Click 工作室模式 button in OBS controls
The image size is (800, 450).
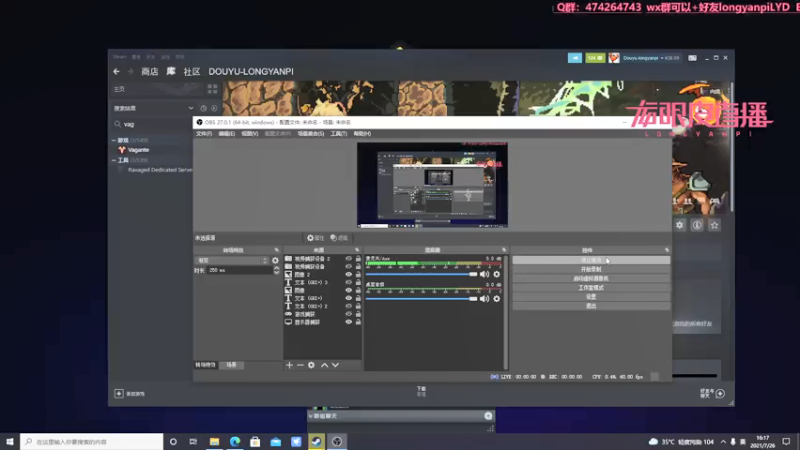[x=591, y=288]
